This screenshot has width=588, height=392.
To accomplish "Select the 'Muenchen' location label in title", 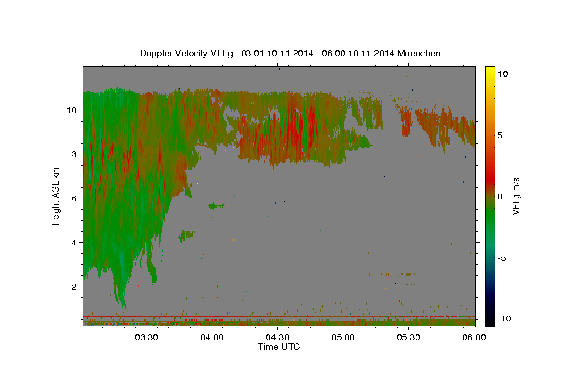I will click(x=419, y=53).
